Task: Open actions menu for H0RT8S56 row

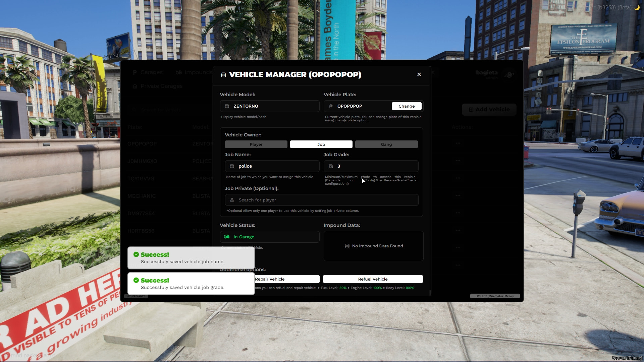Action: coord(458,231)
